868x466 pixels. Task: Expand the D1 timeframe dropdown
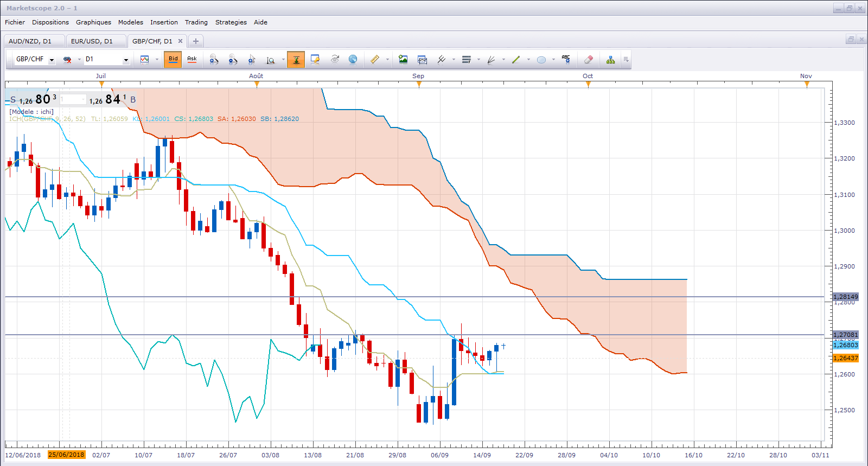pos(126,60)
